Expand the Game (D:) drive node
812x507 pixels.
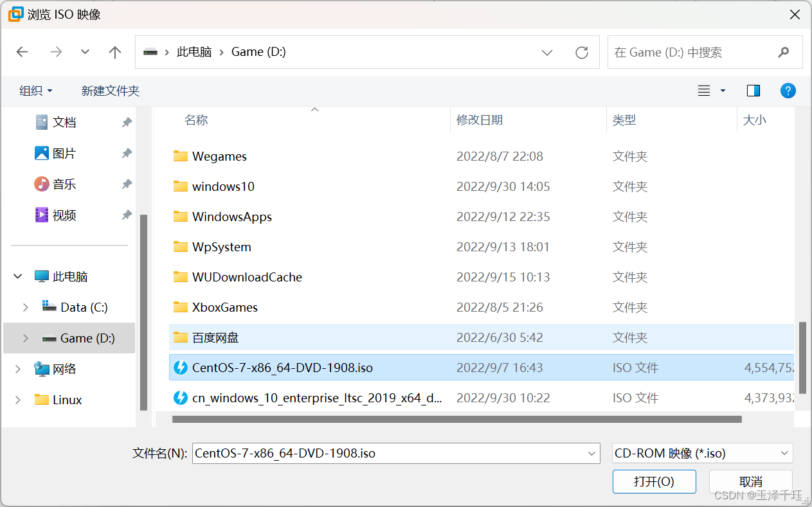point(25,338)
